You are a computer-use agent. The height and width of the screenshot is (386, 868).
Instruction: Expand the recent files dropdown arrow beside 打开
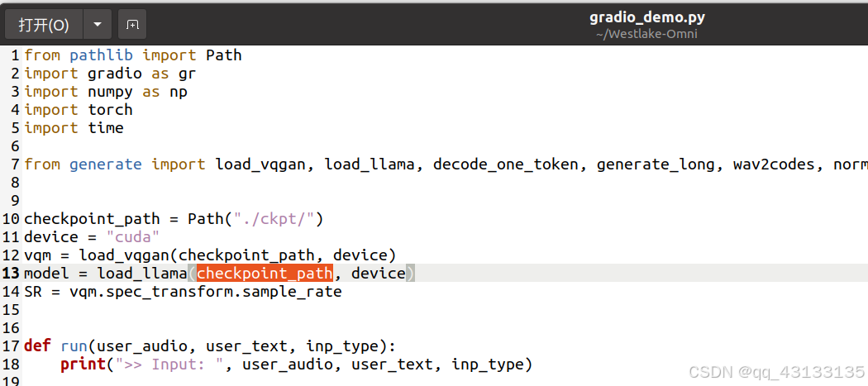coord(98,24)
